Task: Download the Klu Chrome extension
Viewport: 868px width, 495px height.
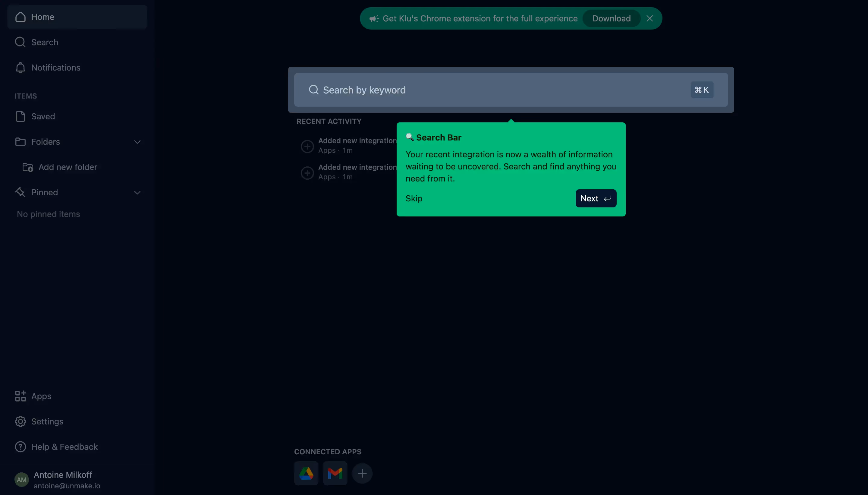Action: point(611,18)
